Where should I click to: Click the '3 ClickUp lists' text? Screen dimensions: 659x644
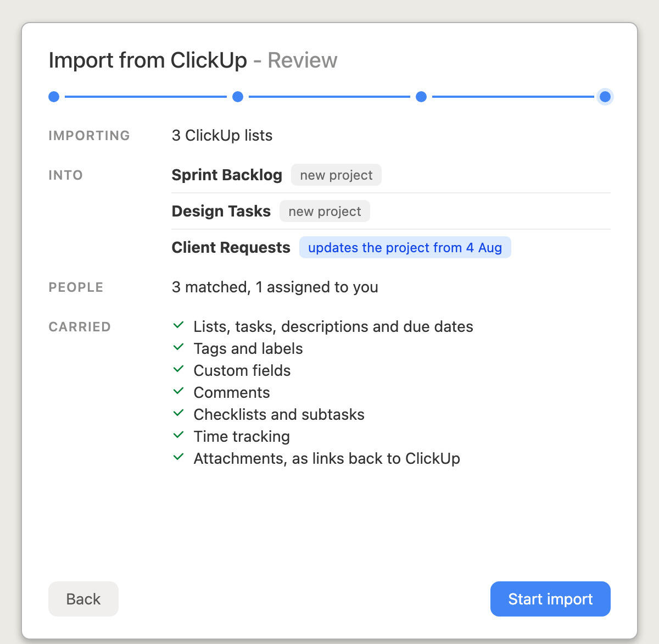[222, 135]
